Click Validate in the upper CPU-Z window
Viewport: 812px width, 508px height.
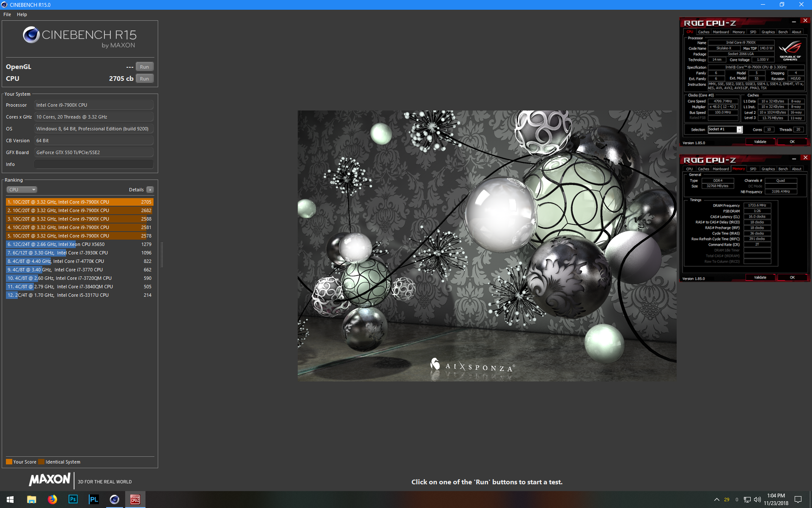(760, 142)
